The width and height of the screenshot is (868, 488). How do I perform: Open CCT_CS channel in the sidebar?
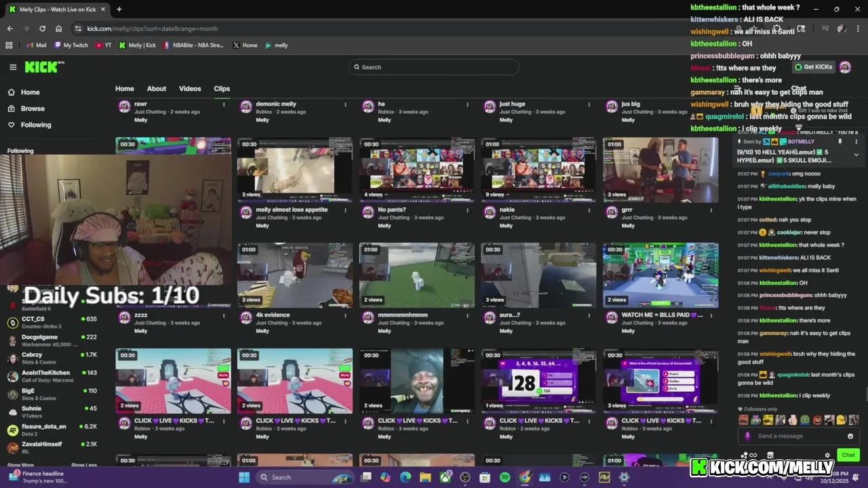tap(52, 321)
